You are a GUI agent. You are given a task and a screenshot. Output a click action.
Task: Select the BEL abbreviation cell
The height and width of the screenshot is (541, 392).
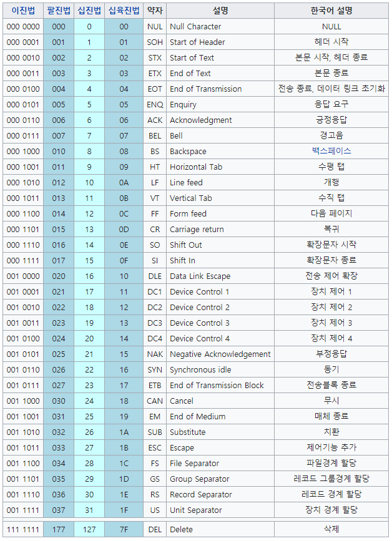click(155, 135)
